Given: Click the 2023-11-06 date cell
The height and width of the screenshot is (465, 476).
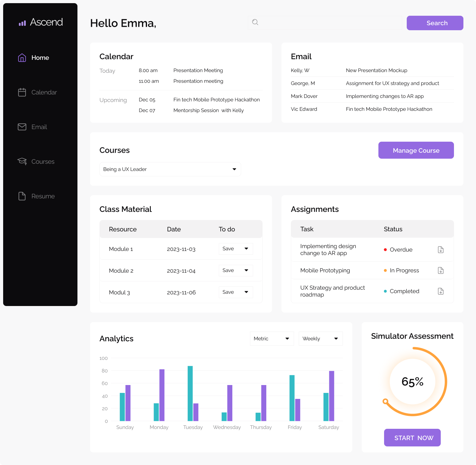Looking at the screenshot, I should coord(181,292).
